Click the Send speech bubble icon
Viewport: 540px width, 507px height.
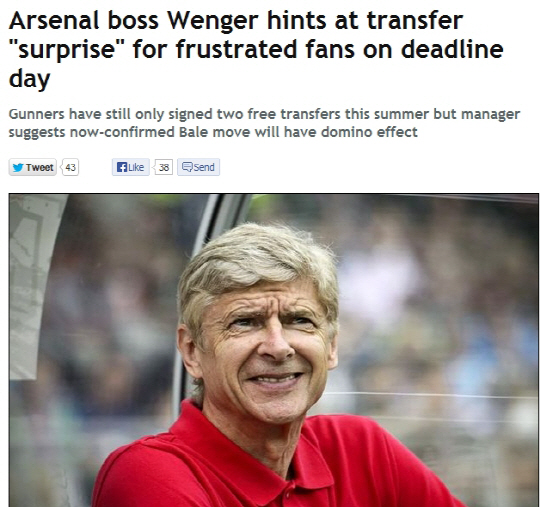click(x=187, y=167)
